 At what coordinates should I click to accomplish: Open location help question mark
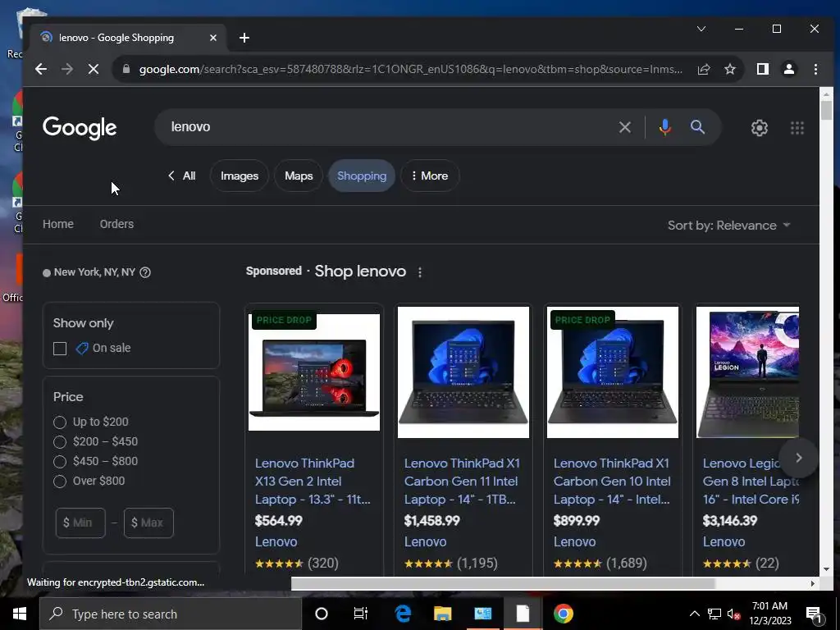[x=145, y=272]
